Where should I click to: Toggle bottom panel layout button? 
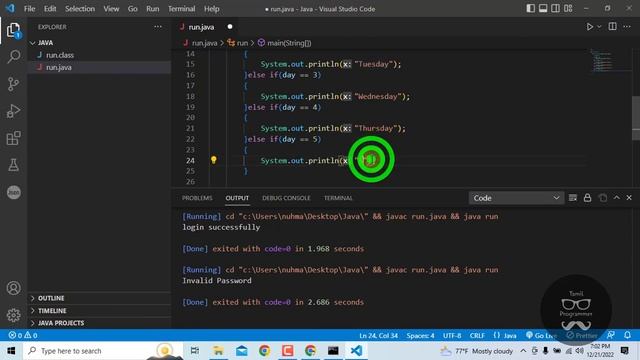point(543,9)
